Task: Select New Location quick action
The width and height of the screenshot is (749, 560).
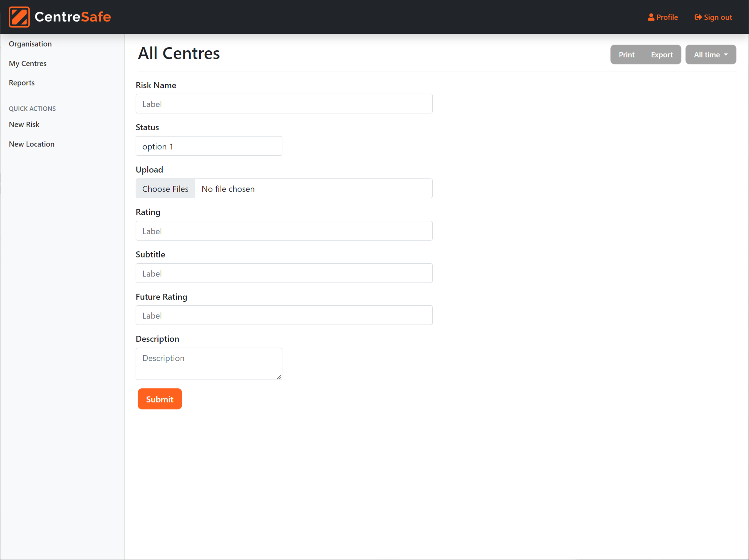Action: coord(32,144)
